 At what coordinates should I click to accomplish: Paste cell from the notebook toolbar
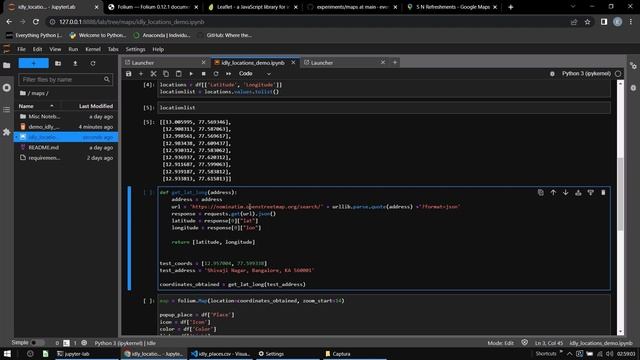coord(178,74)
